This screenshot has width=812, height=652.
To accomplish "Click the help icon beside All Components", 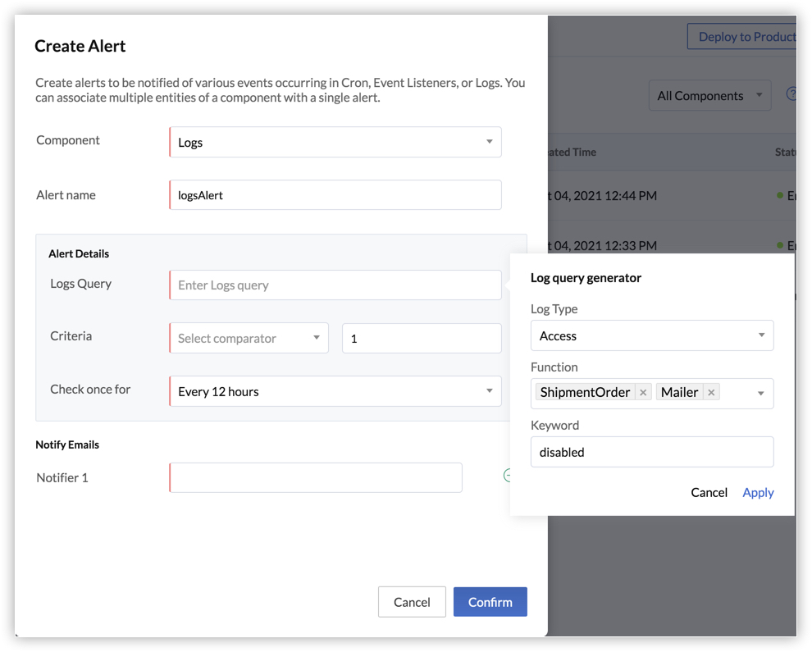I will tap(791, 94).
